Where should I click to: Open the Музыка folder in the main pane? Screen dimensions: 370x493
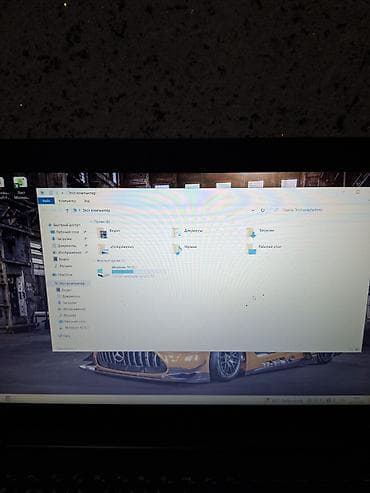click(185, 248)
